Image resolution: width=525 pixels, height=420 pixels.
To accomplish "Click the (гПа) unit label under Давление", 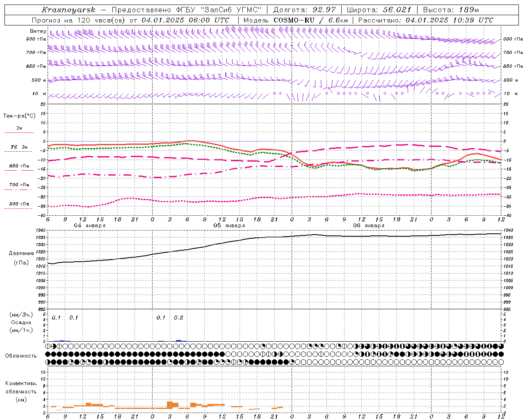I will pos(21,263).
